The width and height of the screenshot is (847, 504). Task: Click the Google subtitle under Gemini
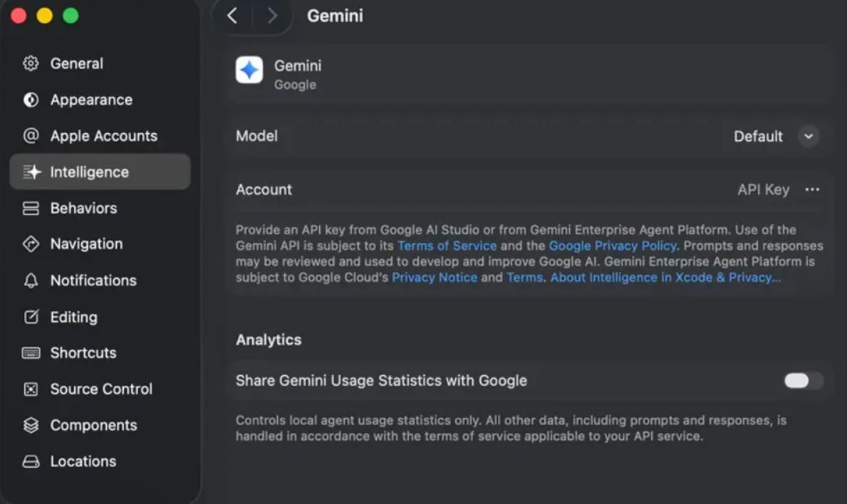click(x=295, y=85)
